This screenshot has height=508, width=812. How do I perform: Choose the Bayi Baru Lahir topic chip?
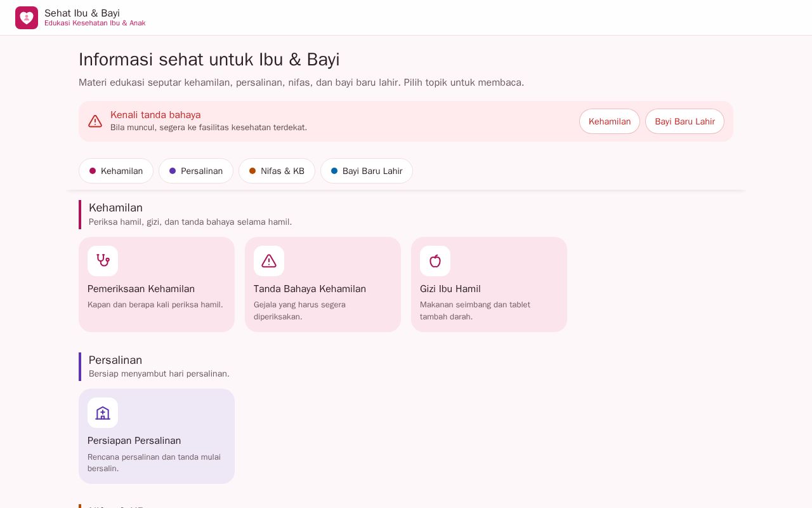pyautogui.click(x=367, y=171)
